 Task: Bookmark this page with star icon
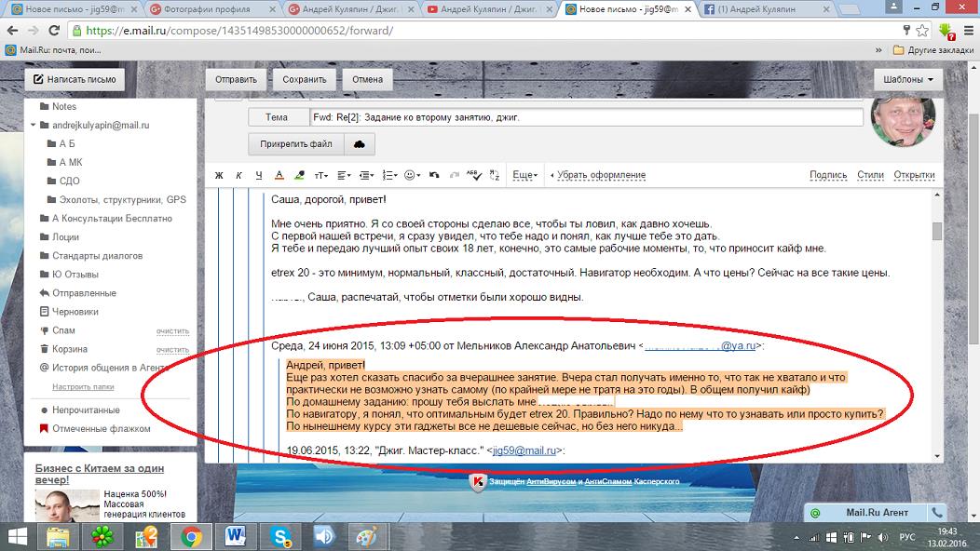click(x=922, y=31)
